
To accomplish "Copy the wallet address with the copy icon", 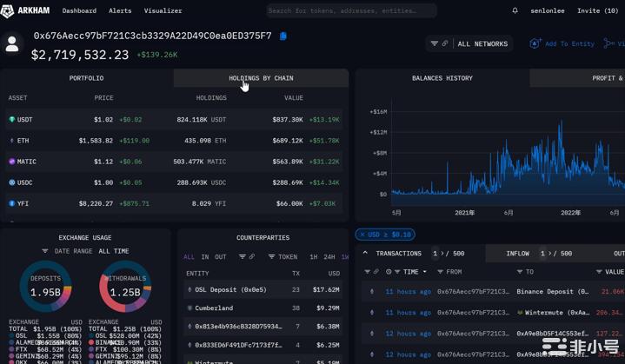I will click(x=283, y=36).
